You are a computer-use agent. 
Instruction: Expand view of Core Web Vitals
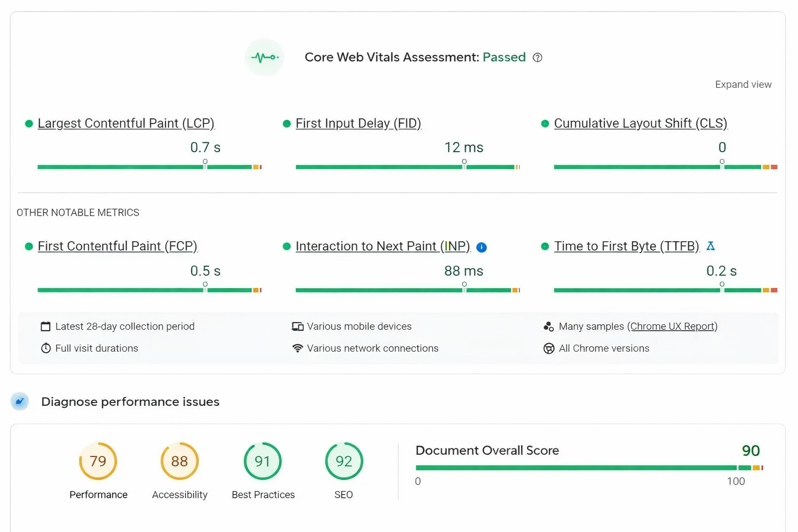(743, 84)
